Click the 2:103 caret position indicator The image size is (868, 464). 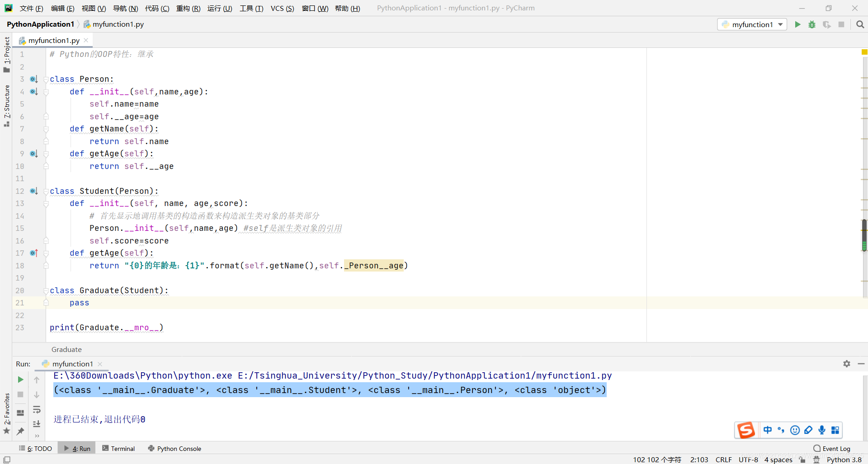coord(699,459)
